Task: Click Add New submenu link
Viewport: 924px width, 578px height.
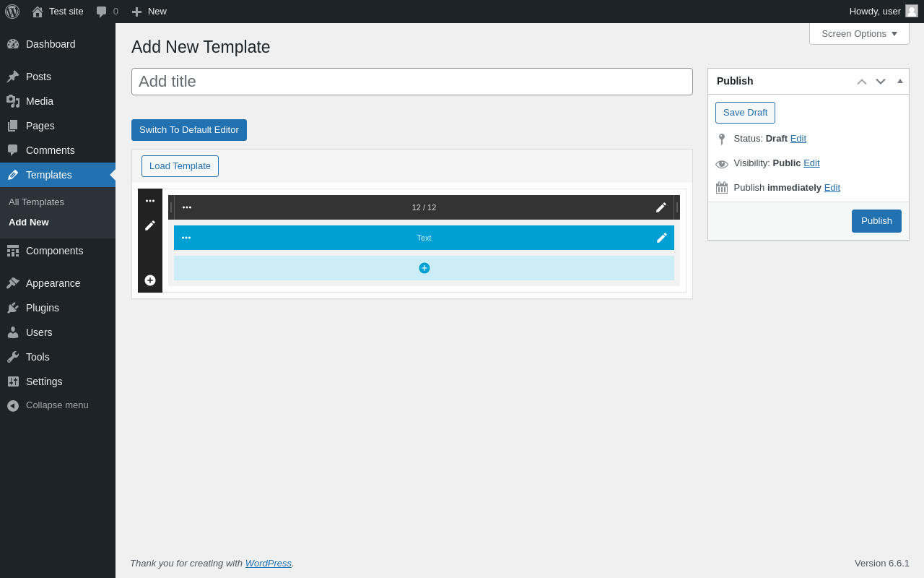Action: coord(29,223)
